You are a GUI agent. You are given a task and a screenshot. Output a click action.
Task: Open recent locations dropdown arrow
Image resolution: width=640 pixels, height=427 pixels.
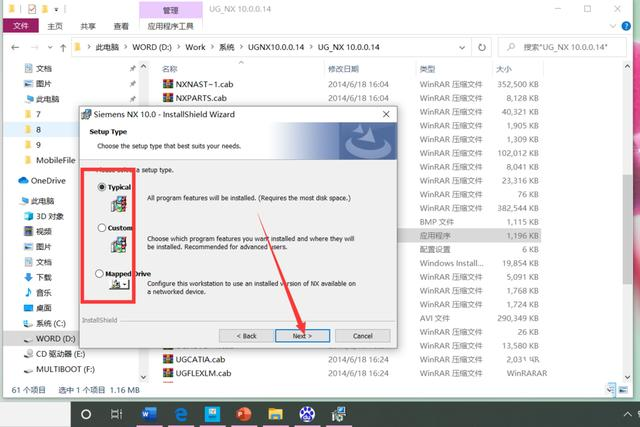[x=50, y=47]
